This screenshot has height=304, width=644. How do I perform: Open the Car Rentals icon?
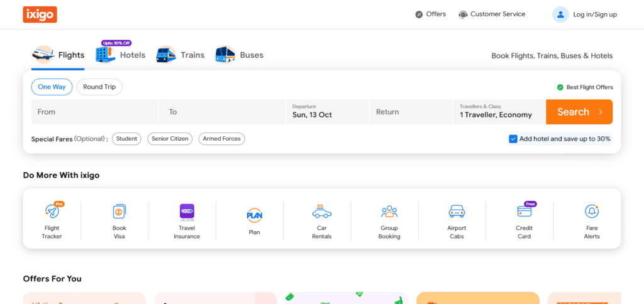click(321, 212)
